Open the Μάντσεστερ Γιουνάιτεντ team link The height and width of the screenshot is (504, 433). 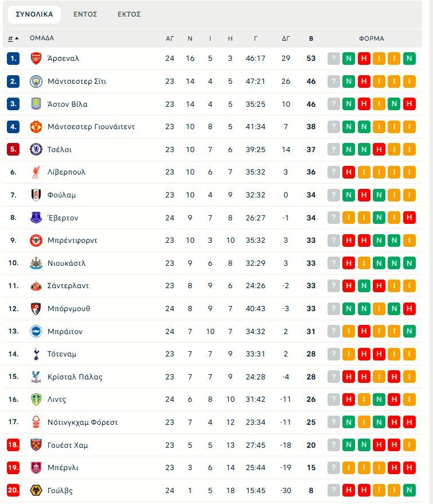[91, 127]
